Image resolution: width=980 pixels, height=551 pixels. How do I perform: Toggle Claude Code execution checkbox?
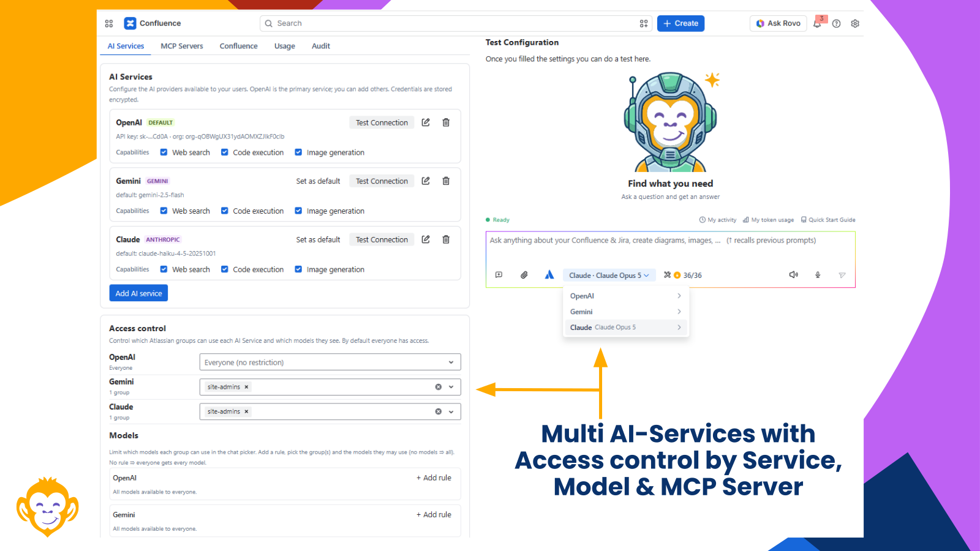(x=225, y=269)
